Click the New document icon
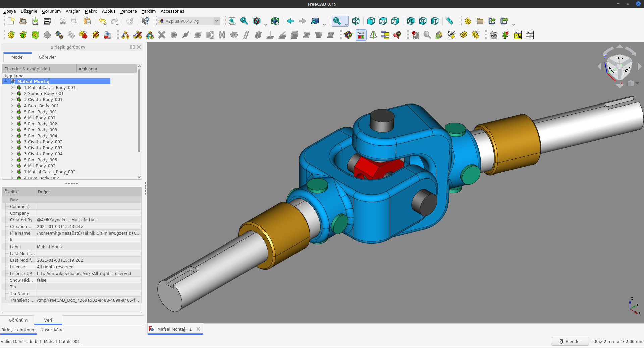The image size is (644, 348). point(11,21)
